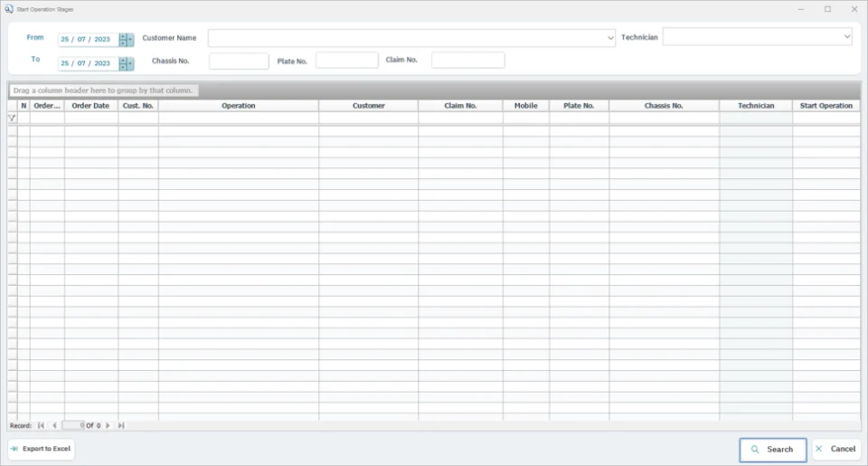Click filter cell under Customer column
The width and height of the screenshot is (868, 466).
[369, 118]
